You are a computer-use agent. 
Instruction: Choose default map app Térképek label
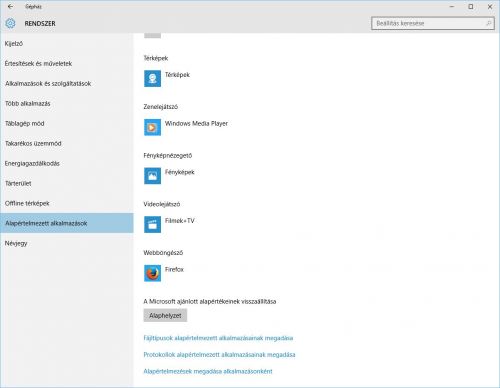pos(177,75)
